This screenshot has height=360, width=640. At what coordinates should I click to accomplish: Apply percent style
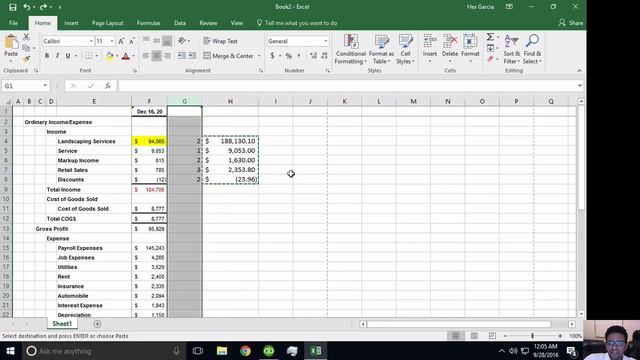pyautogui.click(x=289, y=56)
